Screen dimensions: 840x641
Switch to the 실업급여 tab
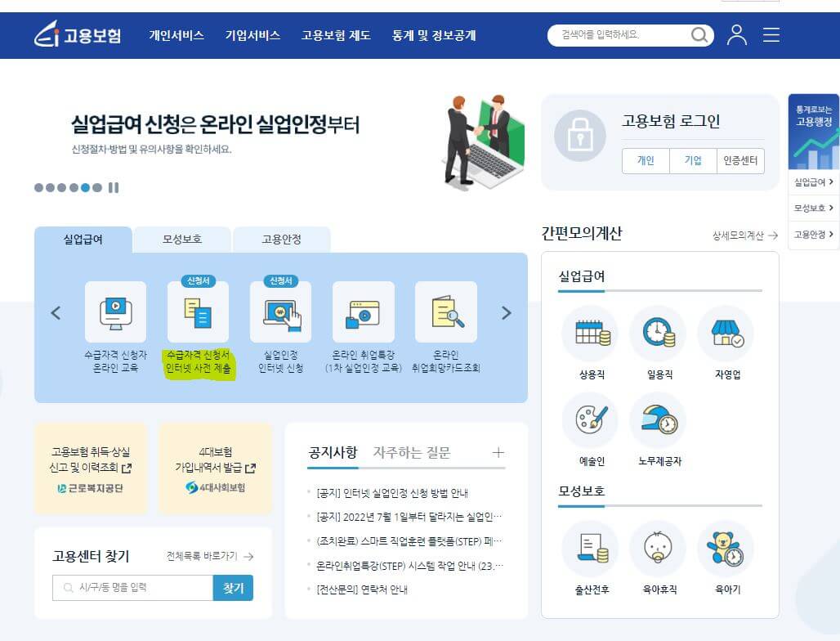83,240
